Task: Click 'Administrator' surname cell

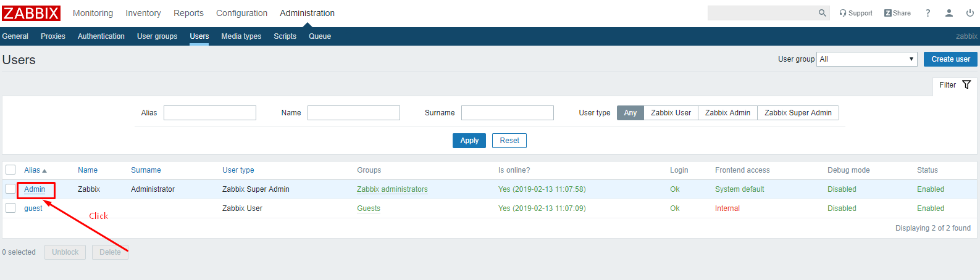Action: point(153,189)
